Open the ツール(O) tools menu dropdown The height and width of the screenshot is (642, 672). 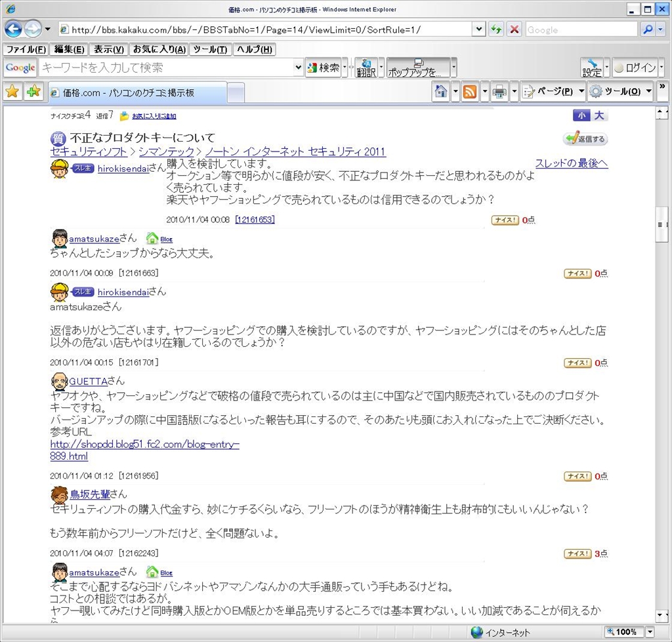pyautogui.click(x=621, y=91)
